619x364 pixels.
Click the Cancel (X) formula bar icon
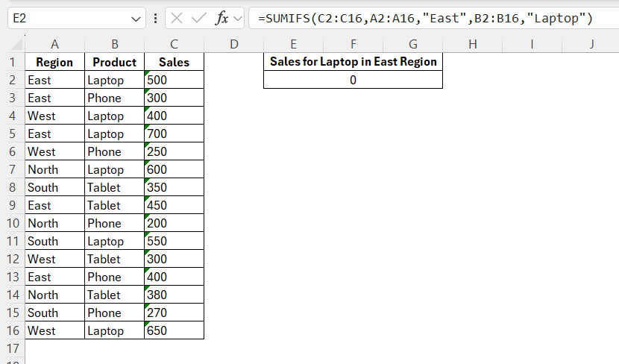tap(177, 19)
